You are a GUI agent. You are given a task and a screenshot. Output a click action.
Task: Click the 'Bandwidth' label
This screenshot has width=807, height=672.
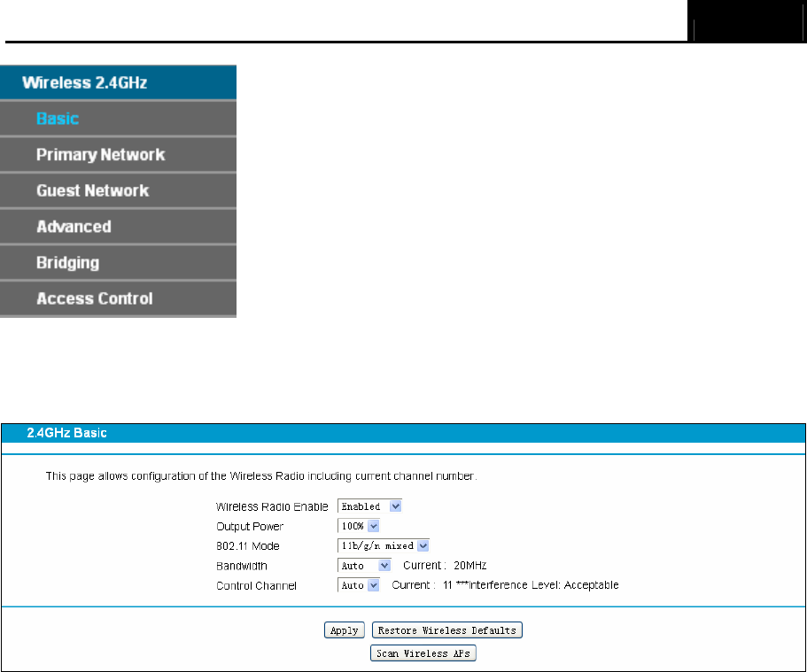(241, 566)
